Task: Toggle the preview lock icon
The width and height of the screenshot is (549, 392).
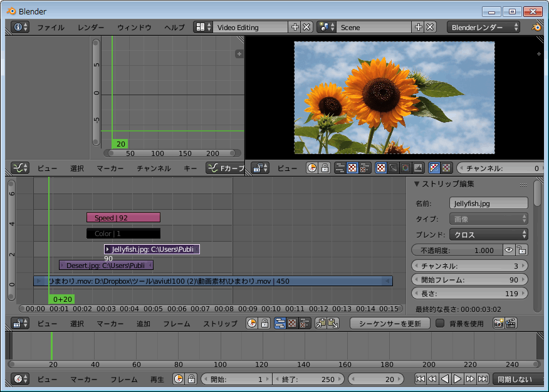Action: pyautogui.click(x=325, y=168)
